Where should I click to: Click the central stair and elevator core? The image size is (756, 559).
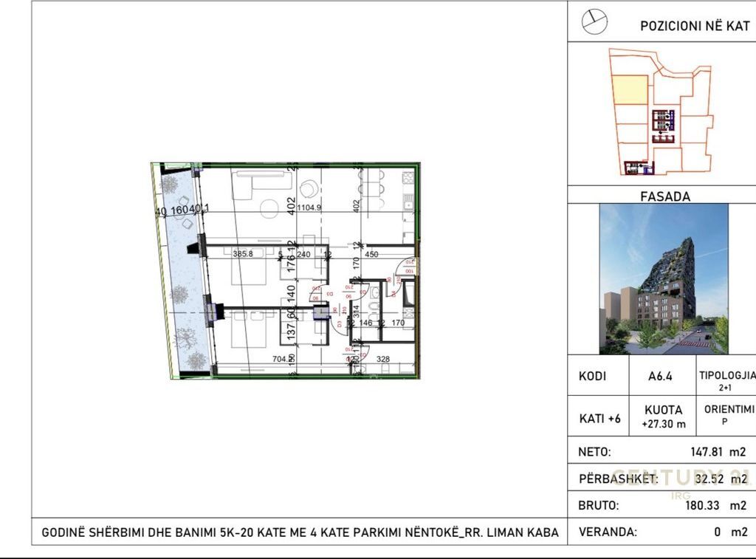pyautogui.click(x=663, y=120)
